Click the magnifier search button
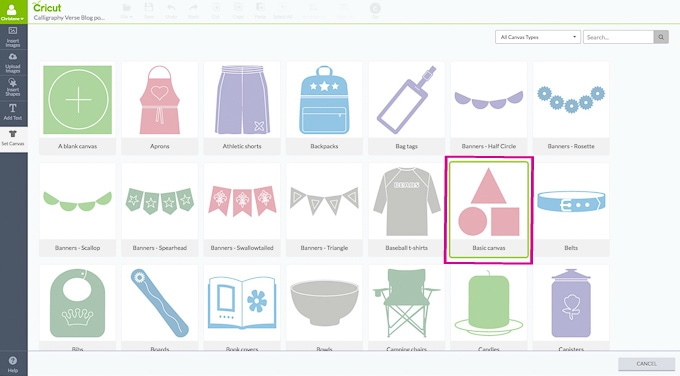 [661, 37]
